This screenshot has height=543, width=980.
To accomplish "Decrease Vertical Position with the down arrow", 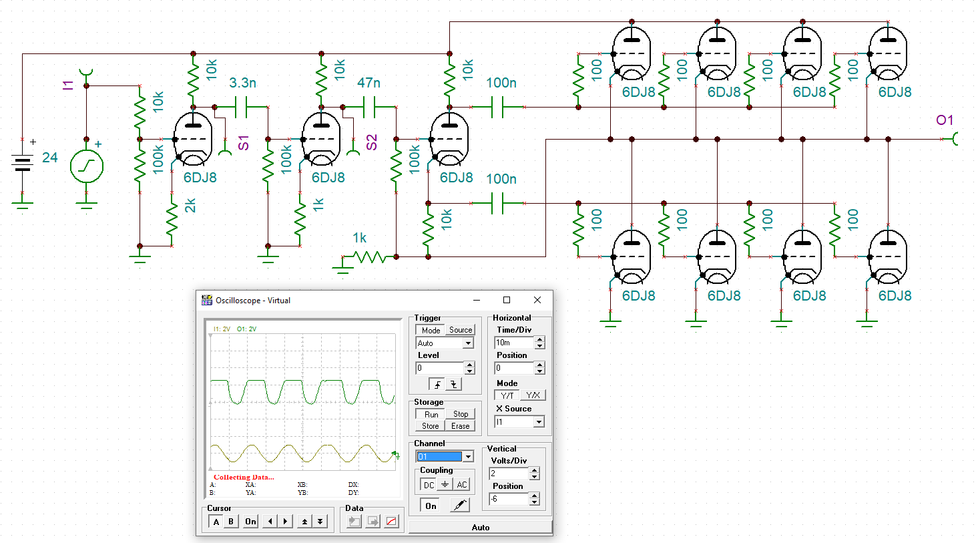I will coord(534,502).
